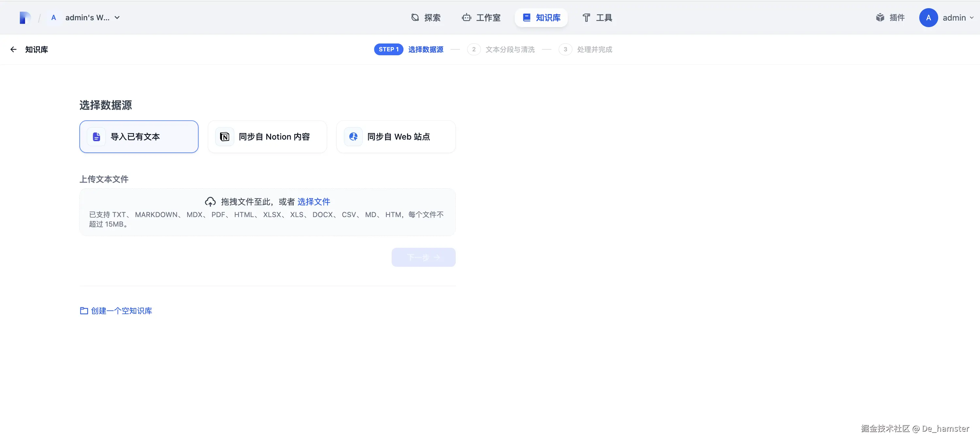Screen dimensions: 980x444
Task: Click the 创建一个空知识库 link
Action: coord(121,311)
